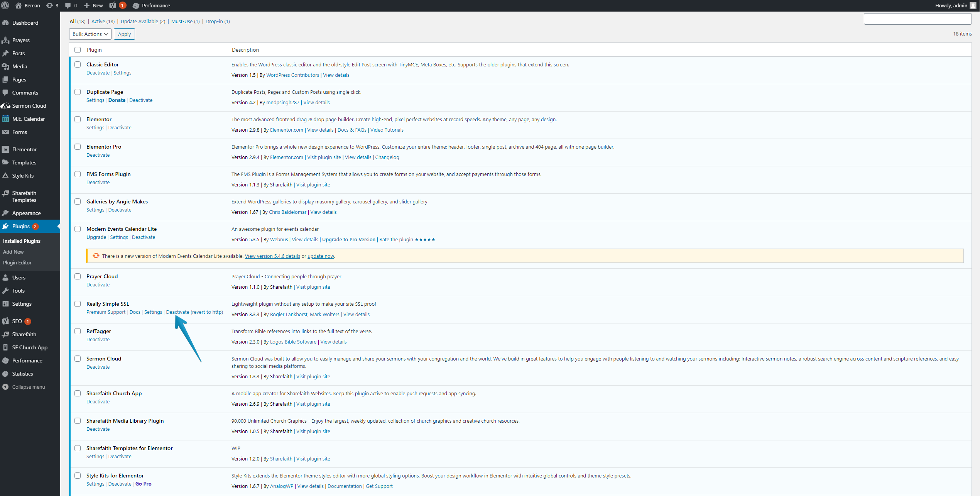Click Donate under Duplicate Page
Image resolution: width=980 pixels, height=496 pixels.
click(x=117, y=100)
